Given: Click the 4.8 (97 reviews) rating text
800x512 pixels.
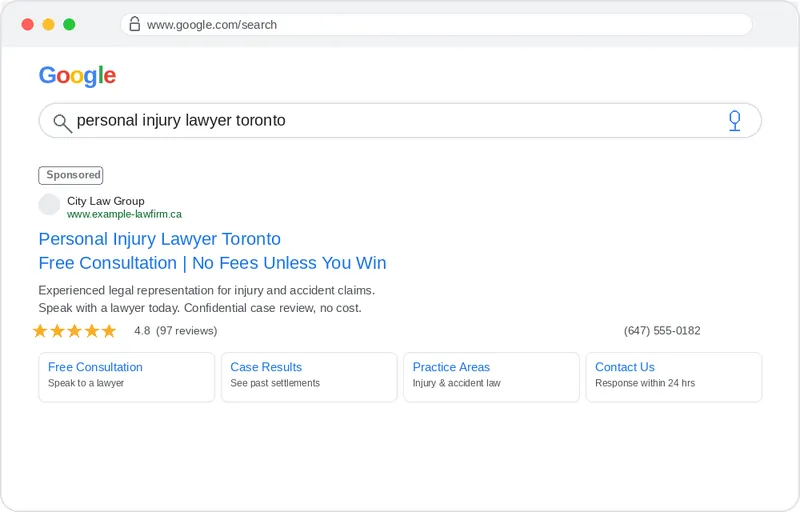Looking at the screenshot, I should (x=176, y=331).
